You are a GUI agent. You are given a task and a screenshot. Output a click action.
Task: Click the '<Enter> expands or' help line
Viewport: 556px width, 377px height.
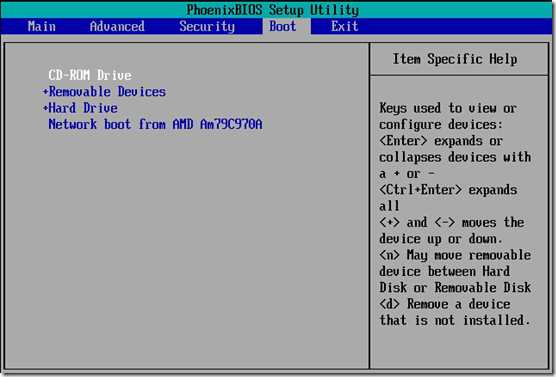tap(441, 141)
